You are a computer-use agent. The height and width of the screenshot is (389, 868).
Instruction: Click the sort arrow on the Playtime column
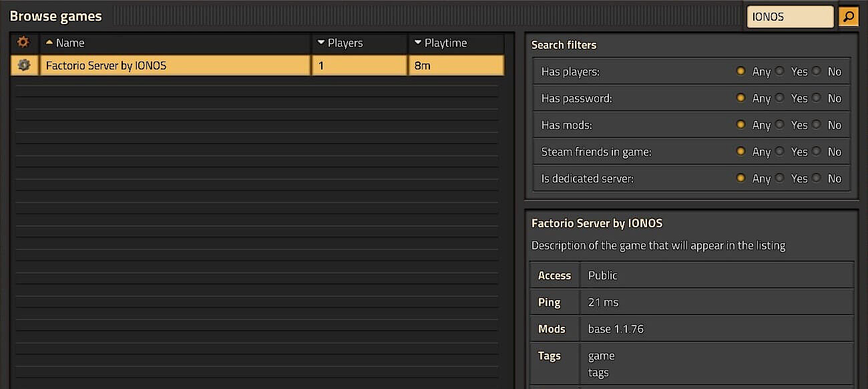tap(417, 42)
